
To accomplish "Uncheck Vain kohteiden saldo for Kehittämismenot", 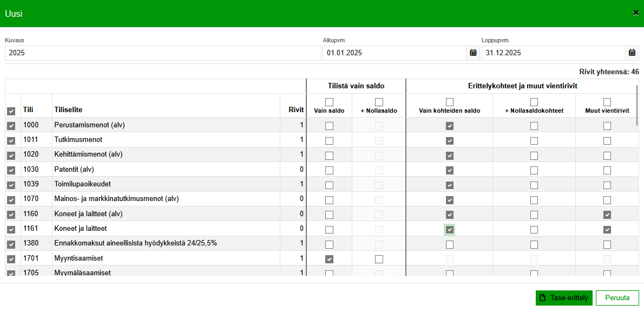I will pos(450,155).
